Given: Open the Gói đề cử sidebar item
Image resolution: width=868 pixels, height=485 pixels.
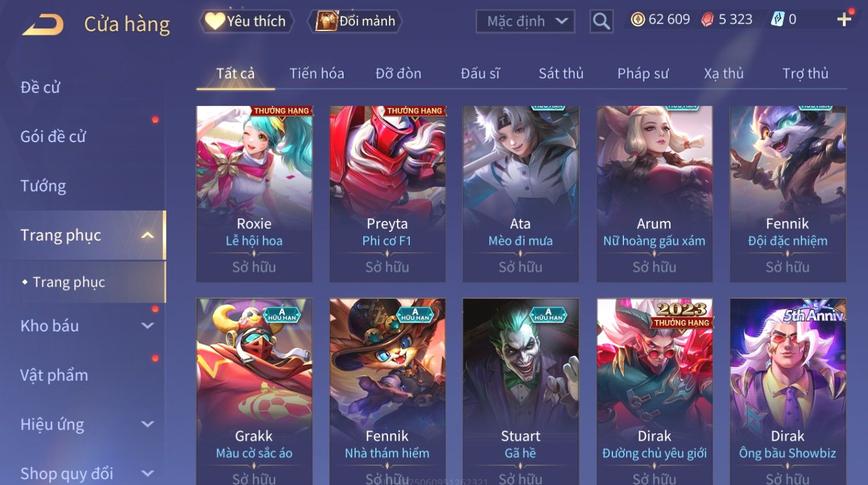Looking at the screenshot, I should (x=53, y=137).
